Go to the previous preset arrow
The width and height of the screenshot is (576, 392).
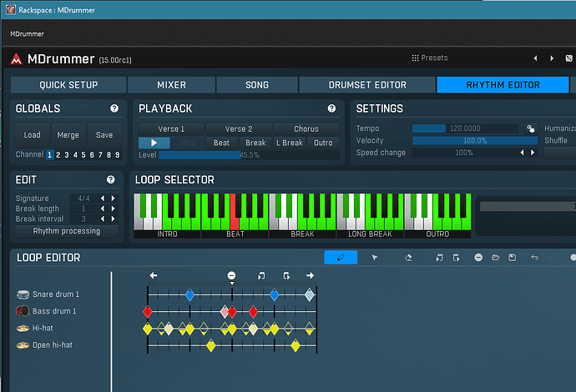point(535,58)
